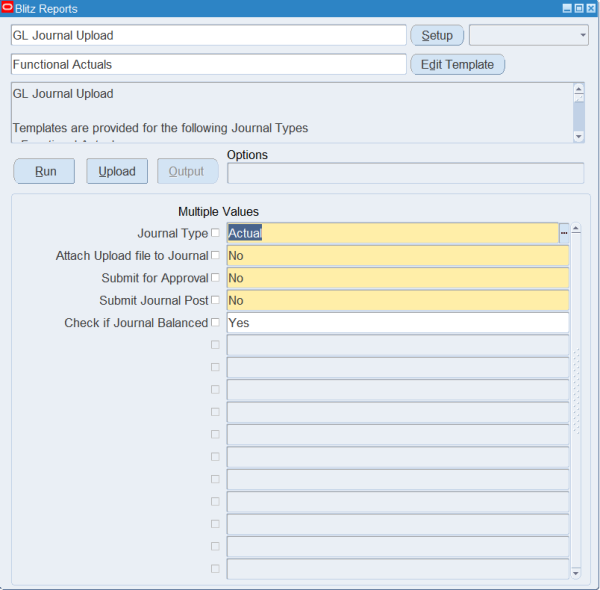Click the Submit Journal Post value field

[398, 300]
